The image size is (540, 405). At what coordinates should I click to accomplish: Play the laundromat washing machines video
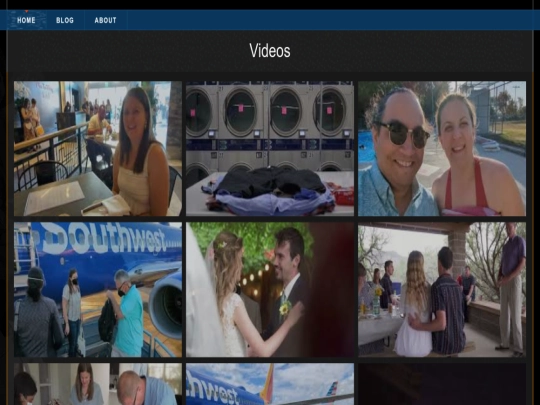pyautogui.click(x=270, y=148)
